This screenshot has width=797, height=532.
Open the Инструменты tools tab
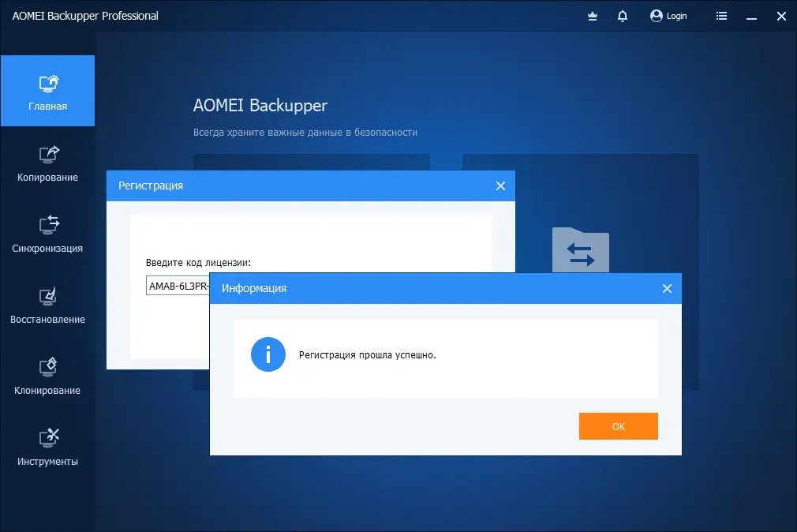pyautogui.click(x=47, y=447)
